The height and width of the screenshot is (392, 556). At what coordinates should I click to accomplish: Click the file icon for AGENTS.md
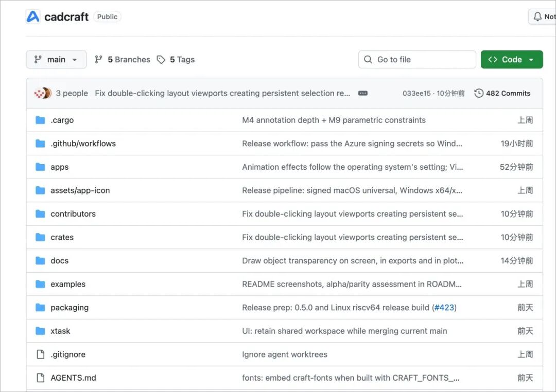coord(41,378)
